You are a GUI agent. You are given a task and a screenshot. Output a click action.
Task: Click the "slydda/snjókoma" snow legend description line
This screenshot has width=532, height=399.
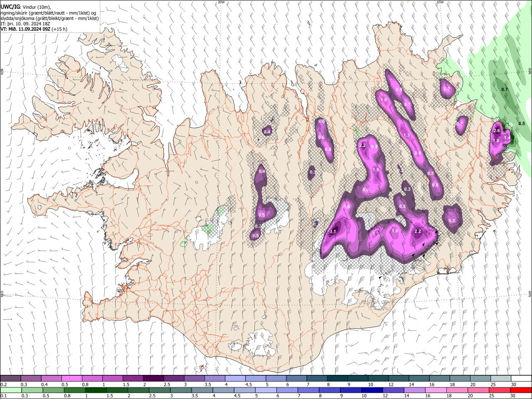point(49,18)
